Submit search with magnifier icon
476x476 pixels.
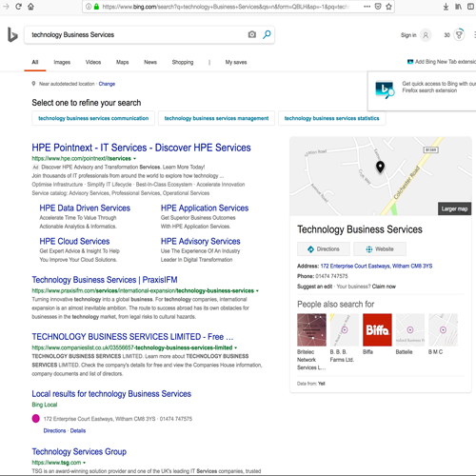point(267,34)
